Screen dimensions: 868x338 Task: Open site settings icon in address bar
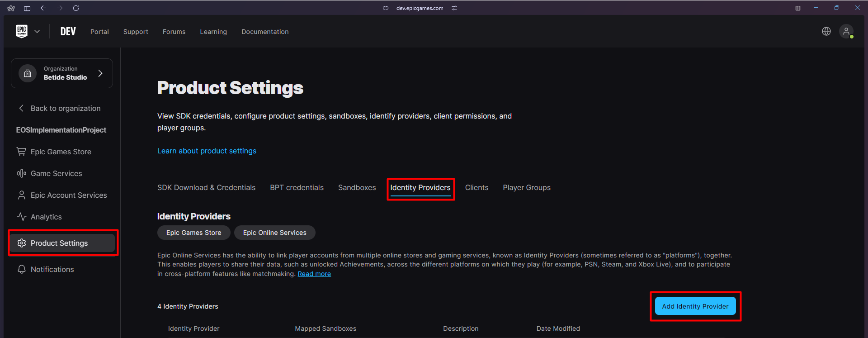pos(454,8)
